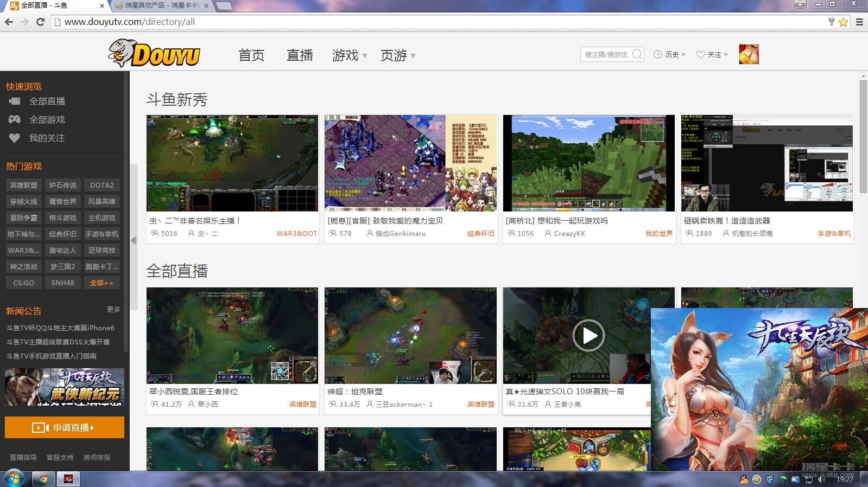
Task: Click the address bar URL
Action: (x=130, y=22)
